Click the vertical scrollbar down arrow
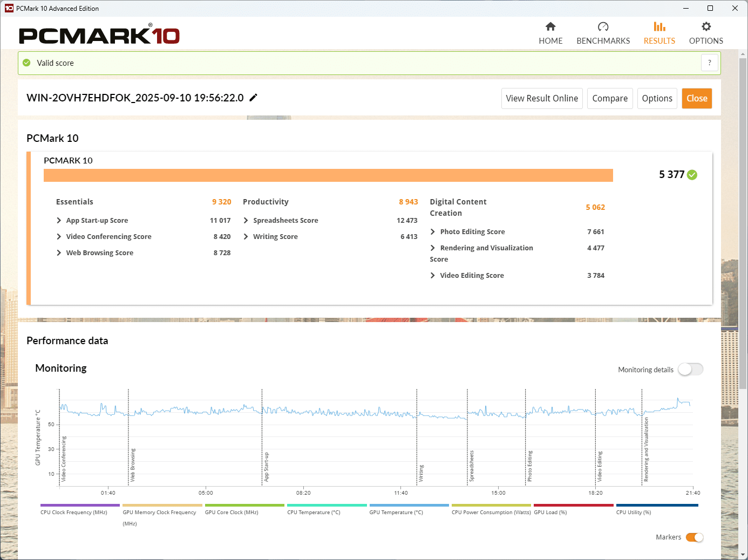The width and height of the screenshot is (748, 560). (x=743, y=555)
